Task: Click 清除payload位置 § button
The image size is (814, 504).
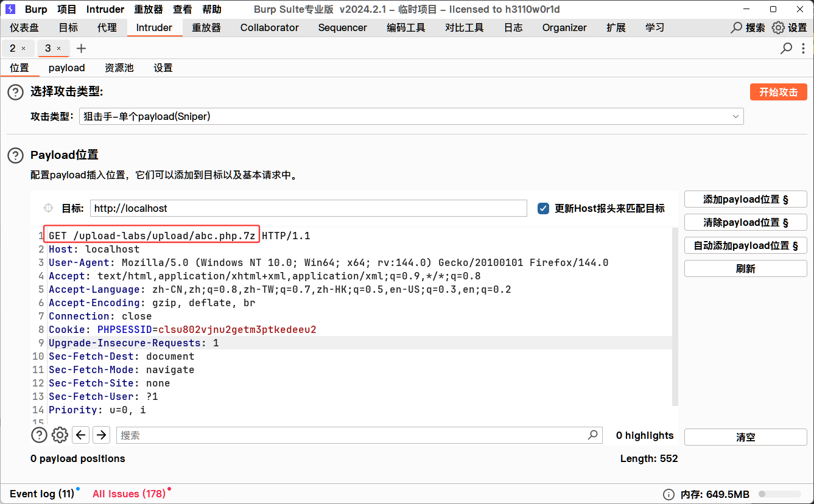Action: 746,222
